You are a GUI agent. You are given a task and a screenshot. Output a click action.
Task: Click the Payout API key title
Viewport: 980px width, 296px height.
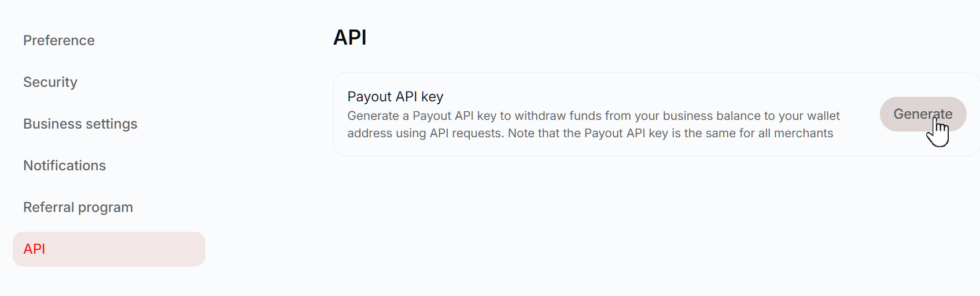pyautogui.click(x=395, y=97)
